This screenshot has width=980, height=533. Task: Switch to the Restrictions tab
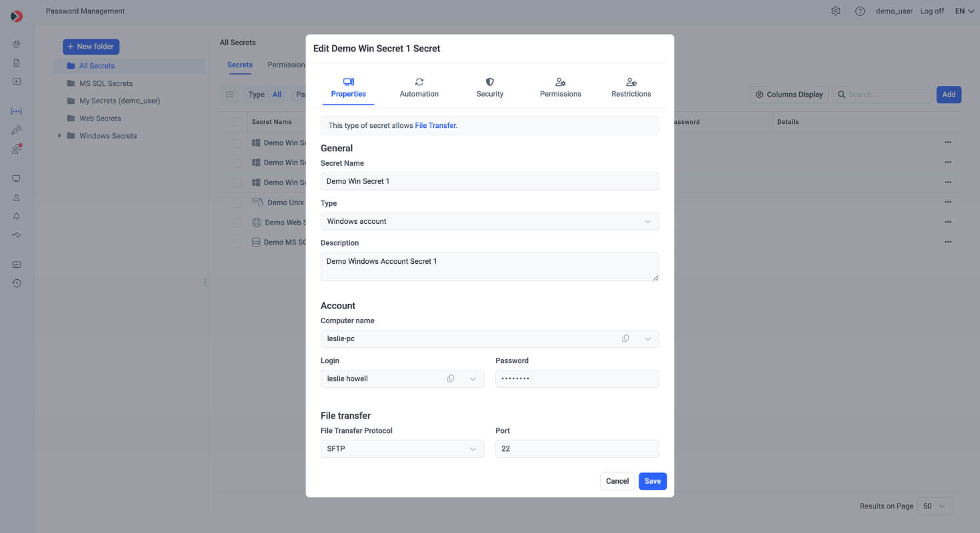point(631,88)
